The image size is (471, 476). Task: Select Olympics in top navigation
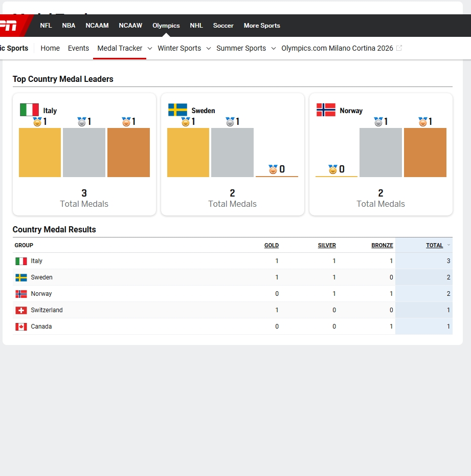pyautogui.click(x=166, y=26)
